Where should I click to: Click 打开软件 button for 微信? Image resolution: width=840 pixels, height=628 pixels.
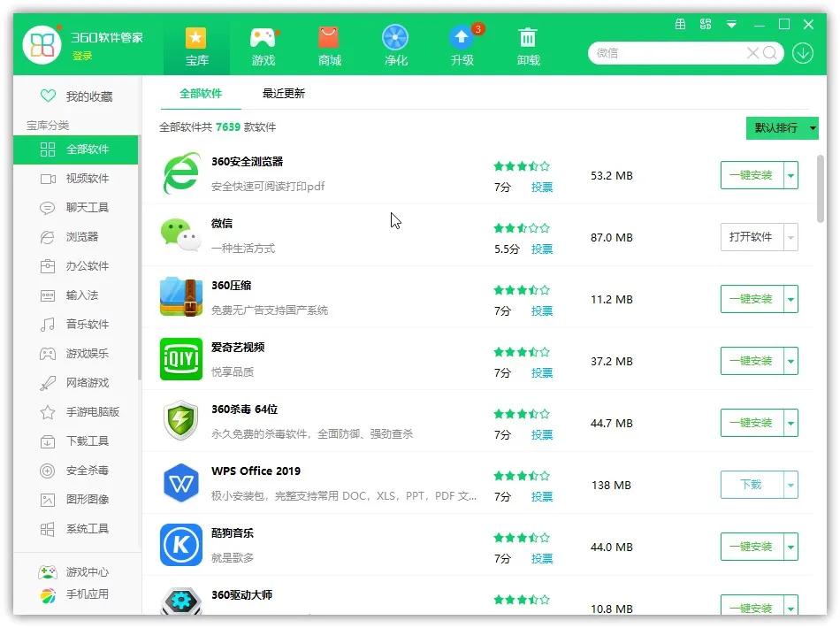click(752, 237)
